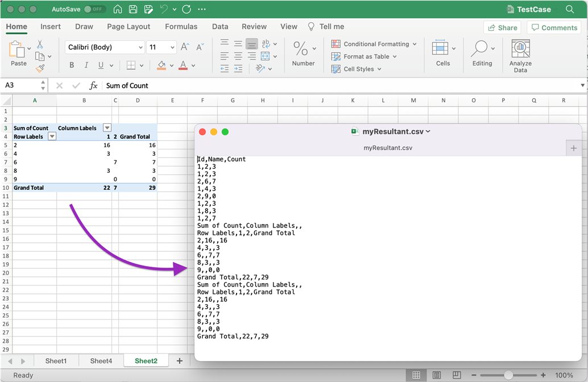
Task: Click the Name Box showing A3
Action: [x=20, y=85]
